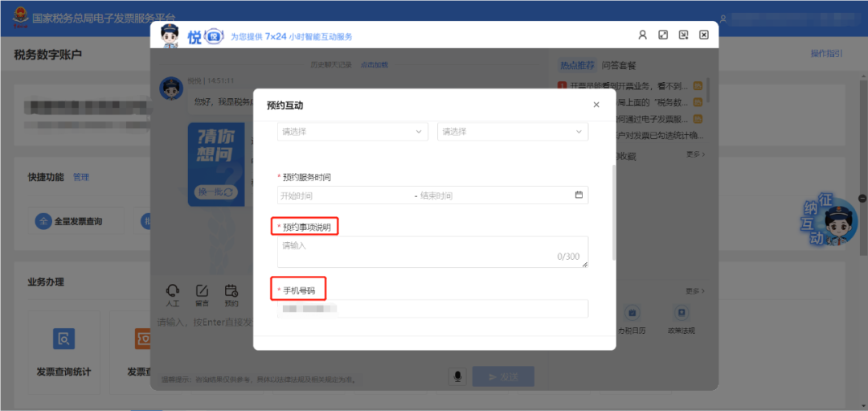Click the hot list scrollbar in chat sidebar

click(708, 92)
